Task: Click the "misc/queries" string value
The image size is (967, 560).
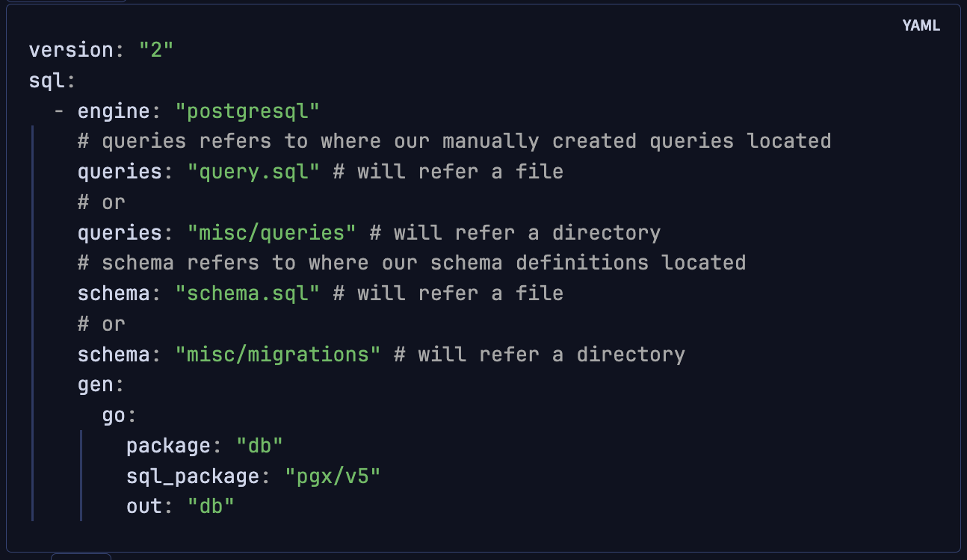Action: point(271,232)
